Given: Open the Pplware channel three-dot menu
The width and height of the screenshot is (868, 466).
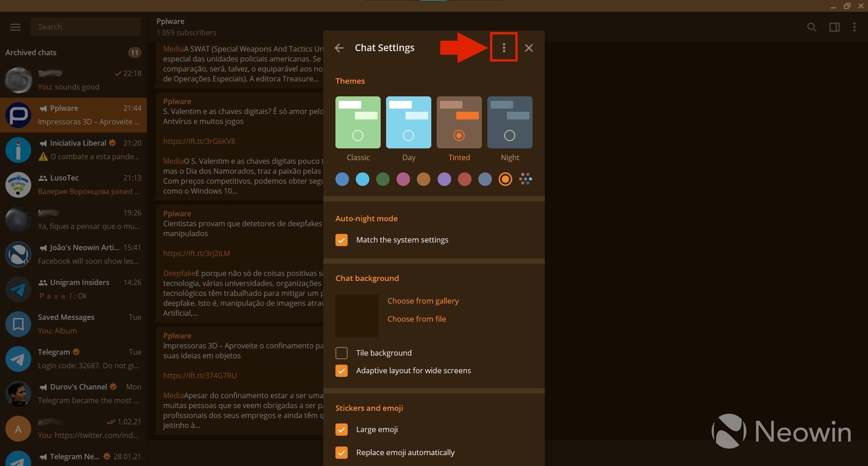Looking at the screenshot, I should tap(854, 27).
